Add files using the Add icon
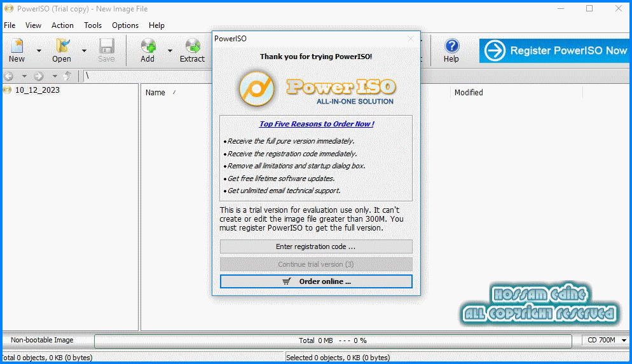Viewport: 632px width, 364px height. pos(148,46)
